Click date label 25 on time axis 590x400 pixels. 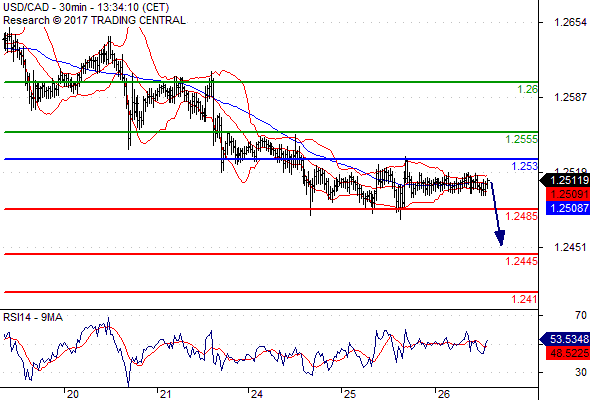pos(350,394)
